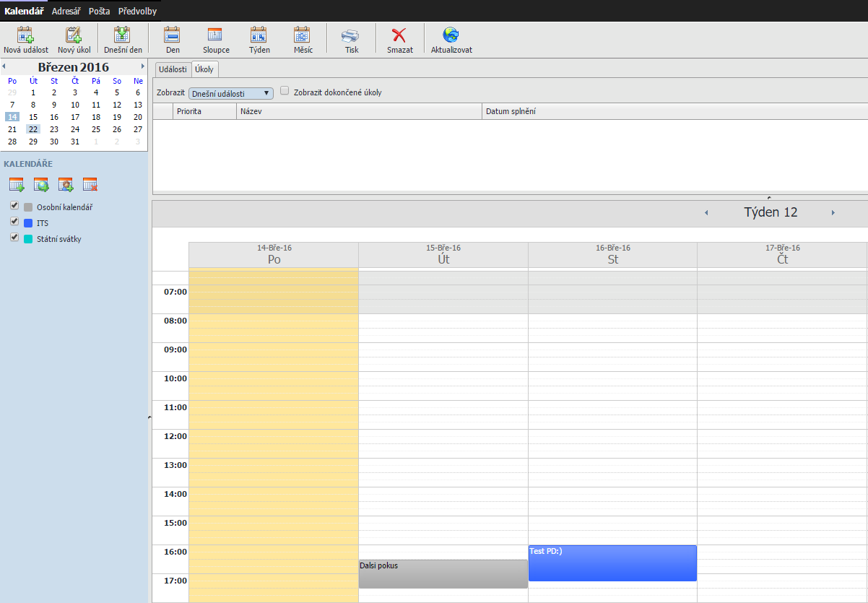Switch to Den view
The height and width of the screenshot is (603, 868).
[173, 40]
